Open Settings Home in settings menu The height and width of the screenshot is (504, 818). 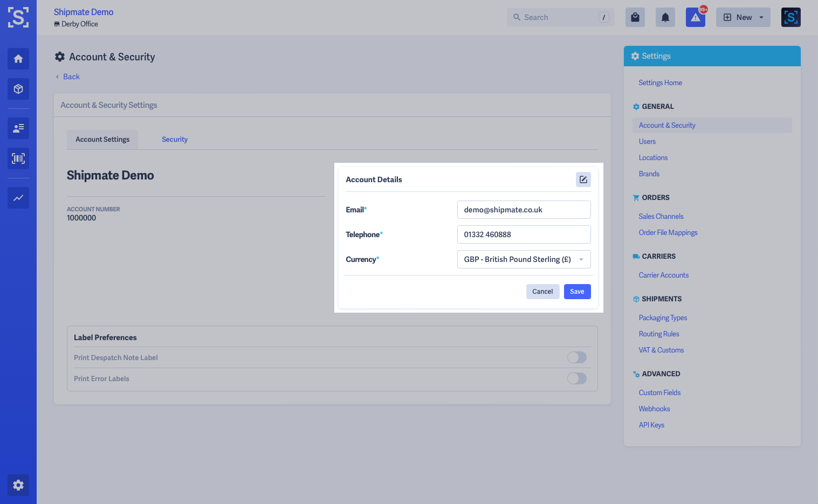coord(661,83)
